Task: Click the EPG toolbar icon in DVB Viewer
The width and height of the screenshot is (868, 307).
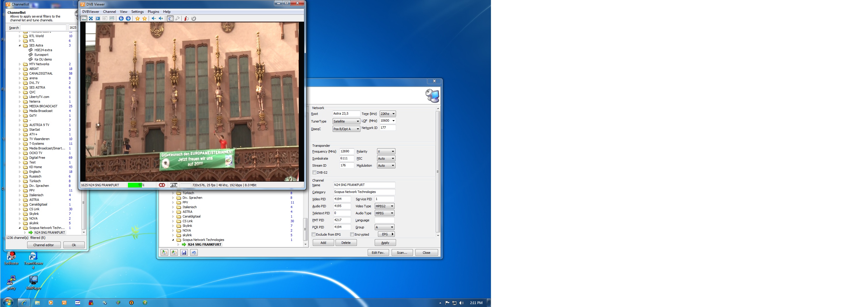Action: [112, 18]
